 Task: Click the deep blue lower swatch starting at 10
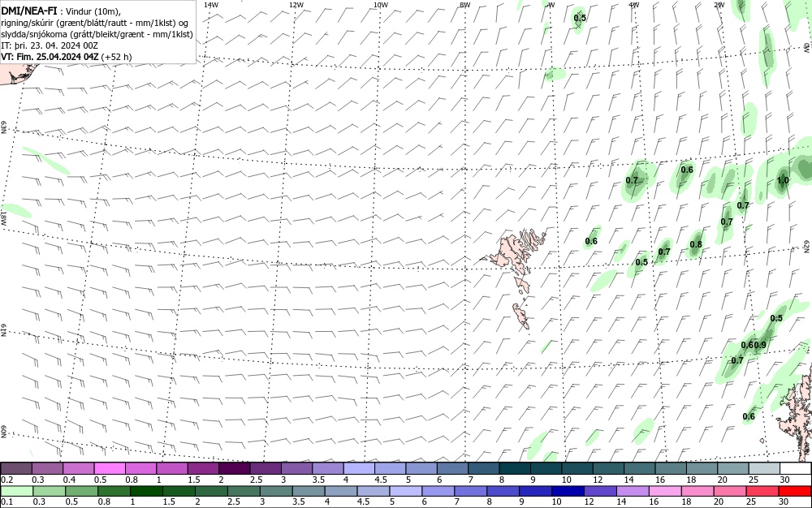(568, 491)
